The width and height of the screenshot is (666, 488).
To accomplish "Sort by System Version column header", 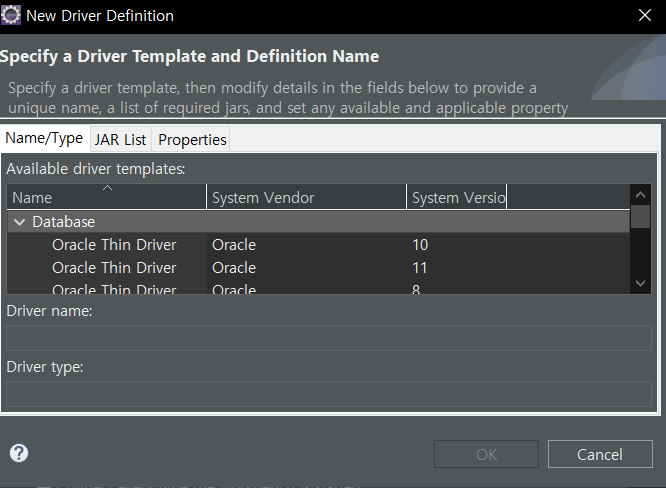I will click(457, 197).
